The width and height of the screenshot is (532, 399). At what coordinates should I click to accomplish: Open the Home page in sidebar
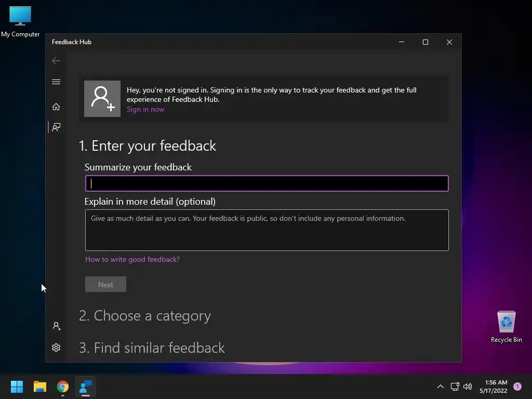(x=56, y=107)
